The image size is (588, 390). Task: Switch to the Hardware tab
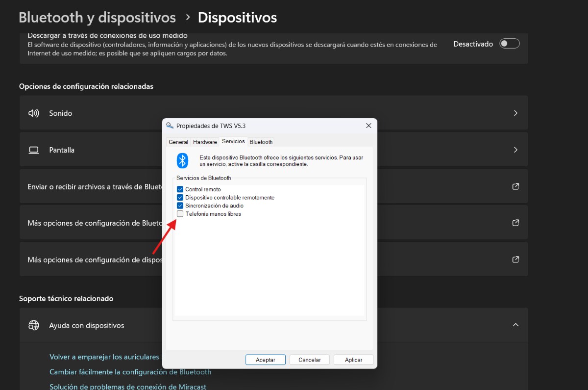click(204, 142)
